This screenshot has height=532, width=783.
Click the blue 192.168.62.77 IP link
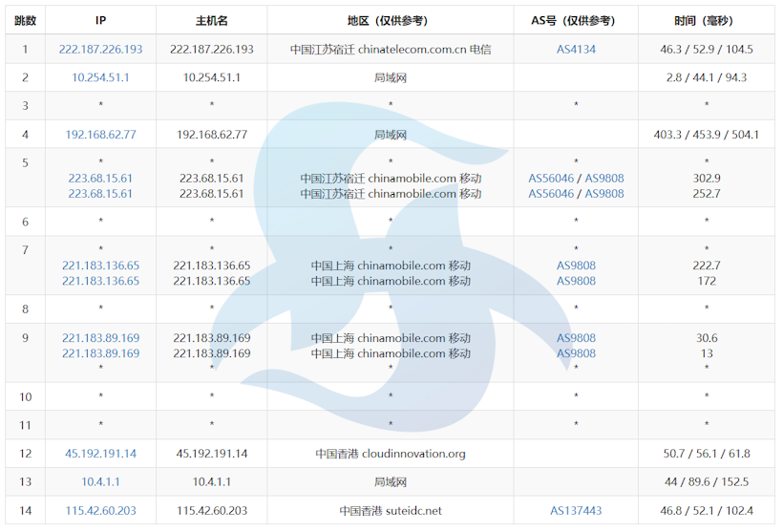click(x=100, y=135)
